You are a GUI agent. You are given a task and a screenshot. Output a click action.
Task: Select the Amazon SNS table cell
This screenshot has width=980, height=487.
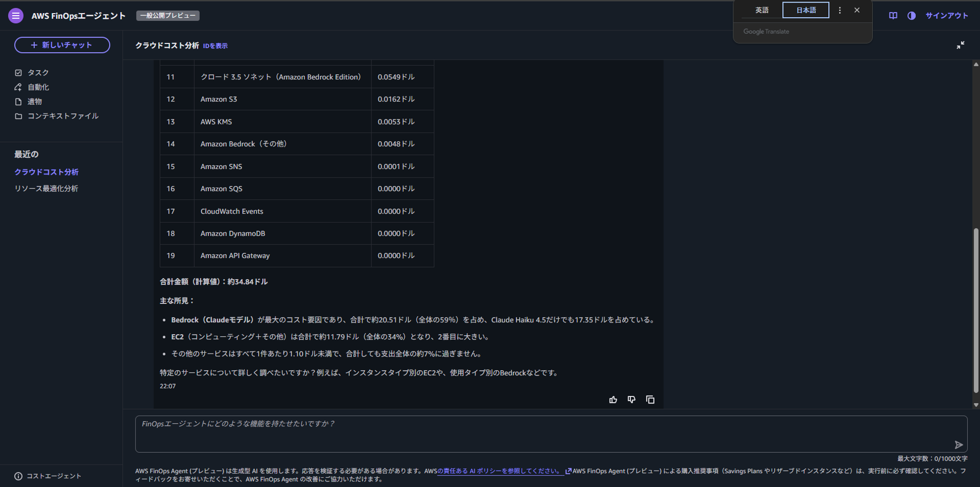click(283, 166)
